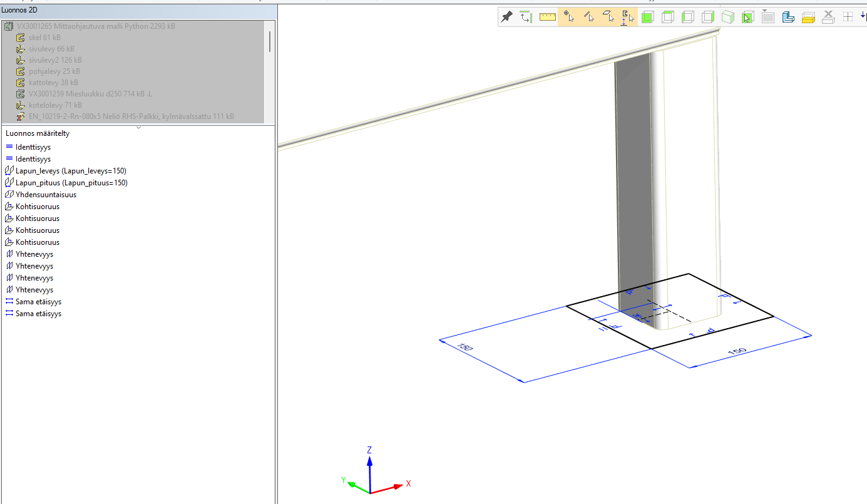This screenshot has width=867, height=504.
Task: Click the model tree vertical scrollbar
Action: [270, 41]
